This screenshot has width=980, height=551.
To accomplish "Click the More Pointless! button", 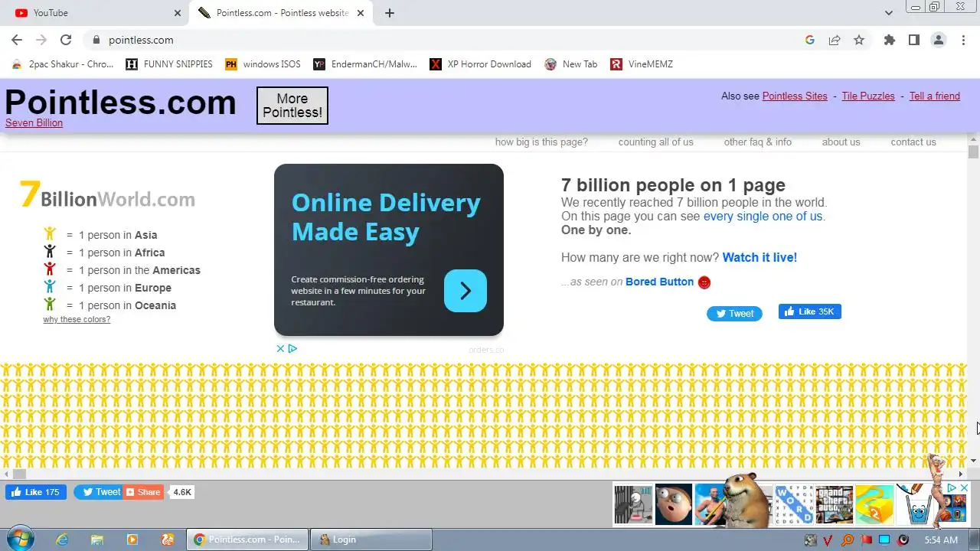I will pyautogui.click(x=292, y=106).
